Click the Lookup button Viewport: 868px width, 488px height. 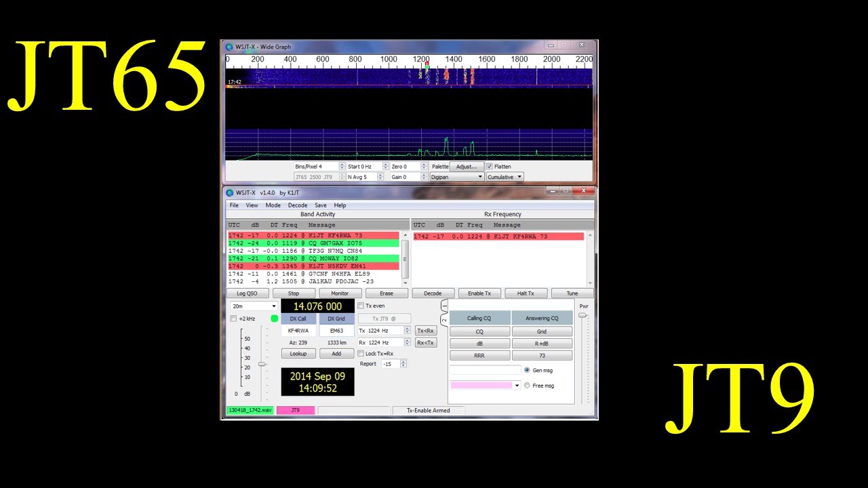(298, 354)
